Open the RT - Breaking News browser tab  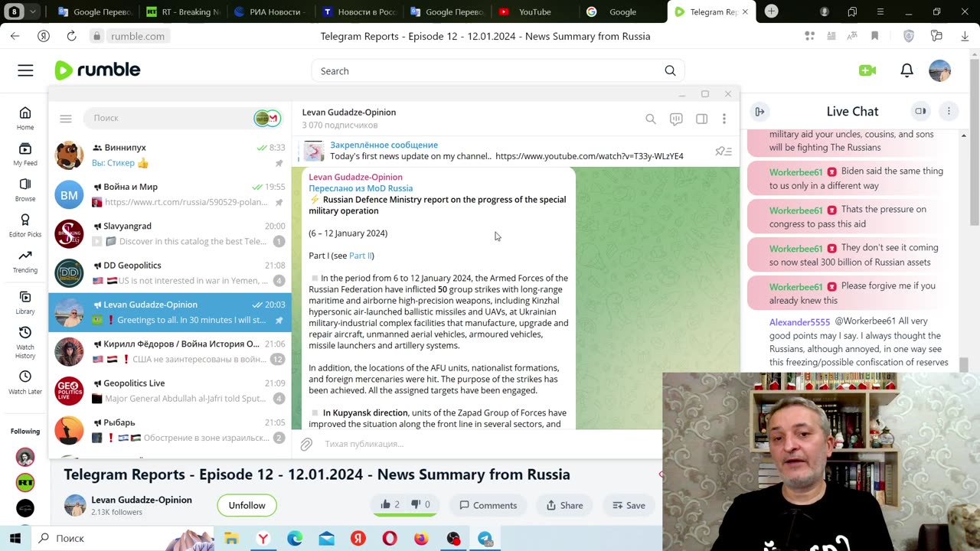[183, 11]
